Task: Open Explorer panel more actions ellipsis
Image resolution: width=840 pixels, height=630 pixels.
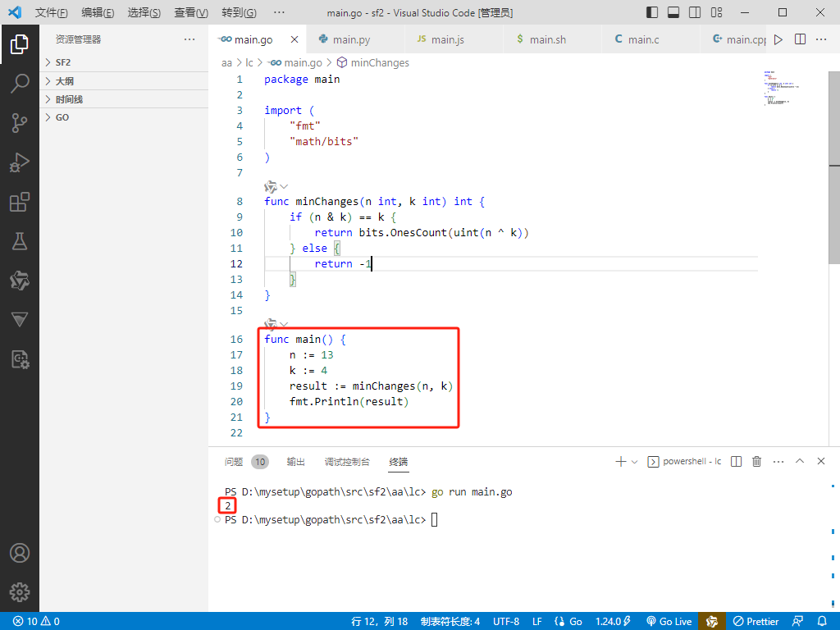Action: coord(189,39)
